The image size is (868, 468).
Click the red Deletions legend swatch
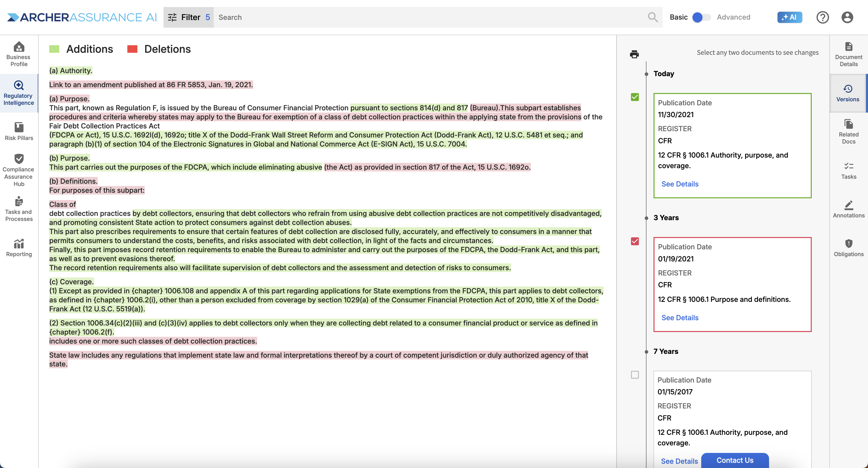pyautogui.click(x=132, y=49)
